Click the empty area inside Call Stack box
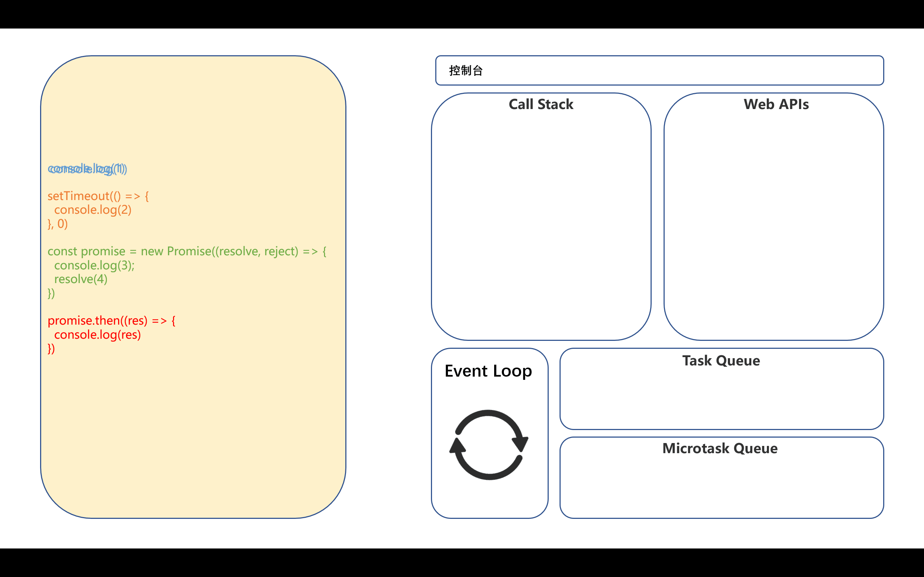The width and height of the screenshot is (924, 577). coord(541,225)
